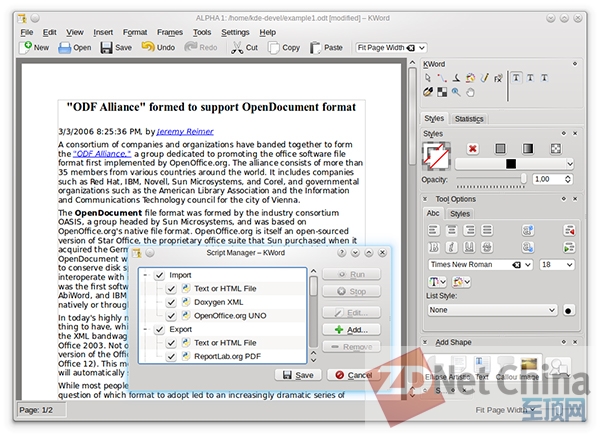Screen dimensions: 600x435
Task: Click the justify icon in Tool Options
Action: click(x=487, y=230)
